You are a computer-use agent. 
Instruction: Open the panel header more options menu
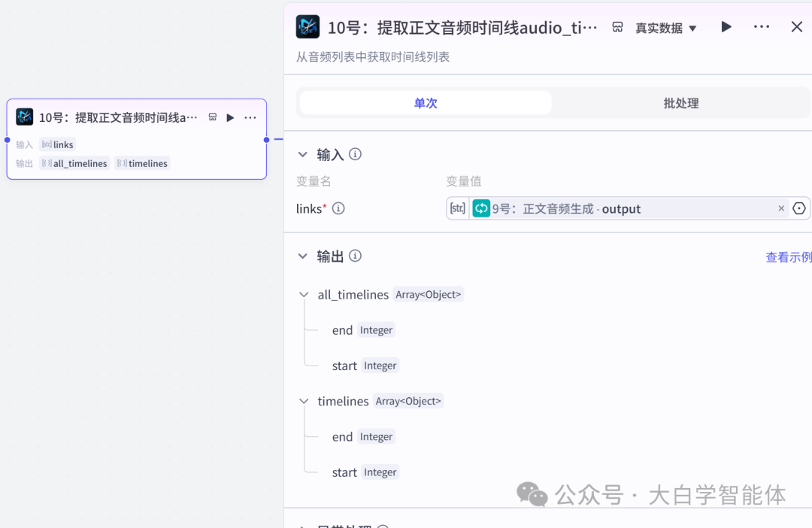pyautogui.click(x=761, y=27)
